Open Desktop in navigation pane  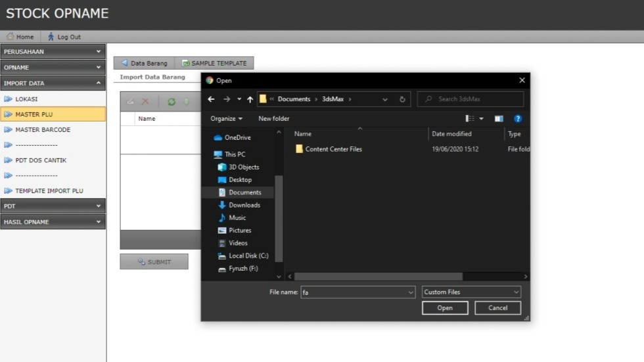235,180
